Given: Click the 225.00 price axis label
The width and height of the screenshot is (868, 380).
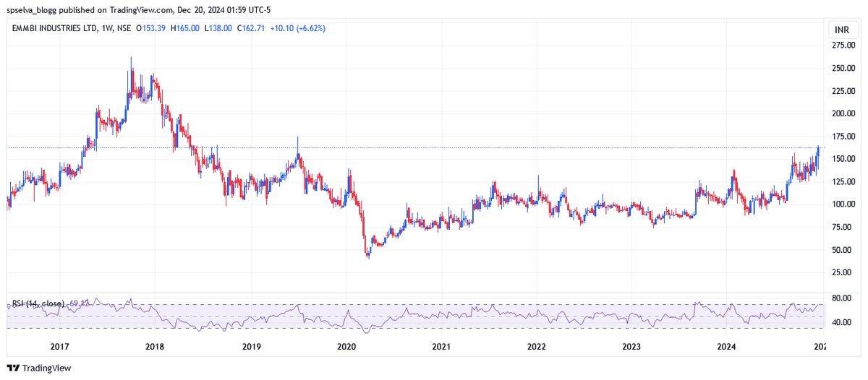Looking at the screenshot, I should click(843, 91).
